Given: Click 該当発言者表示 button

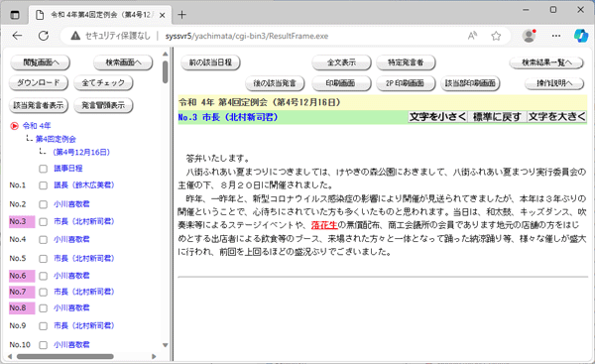Looking at the screenshot, I should point(39,105).
